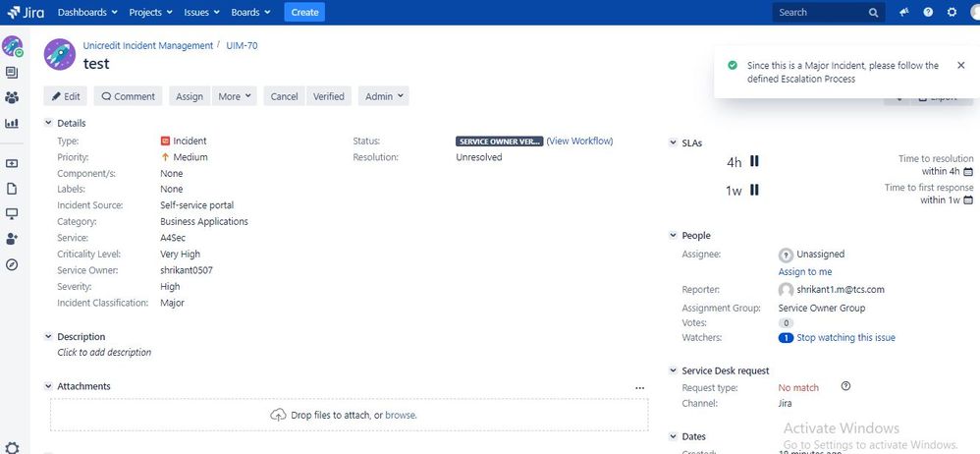The image size is (980, 454).
Task: Open the attachments three-dot options menu
Action: (x=639, y=388)
